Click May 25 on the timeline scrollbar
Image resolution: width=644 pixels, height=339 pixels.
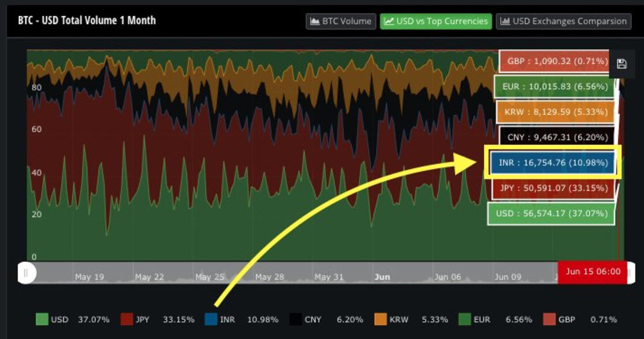click(209, 277)
